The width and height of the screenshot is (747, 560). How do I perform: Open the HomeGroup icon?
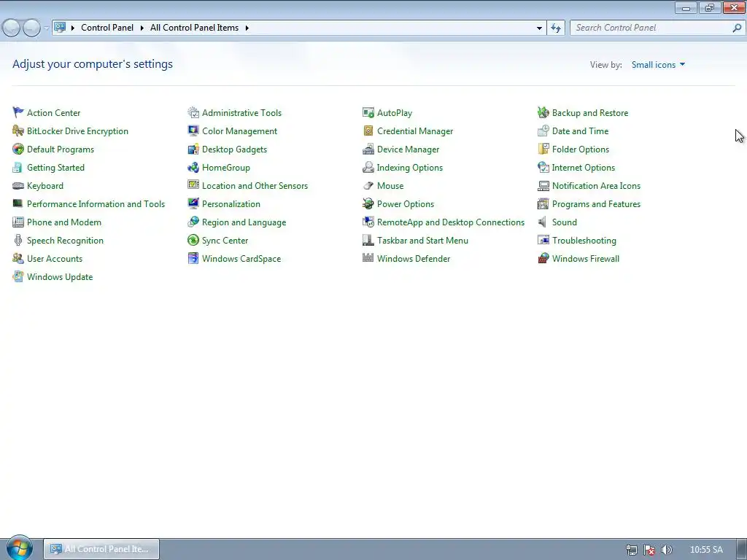coord(193,167)
